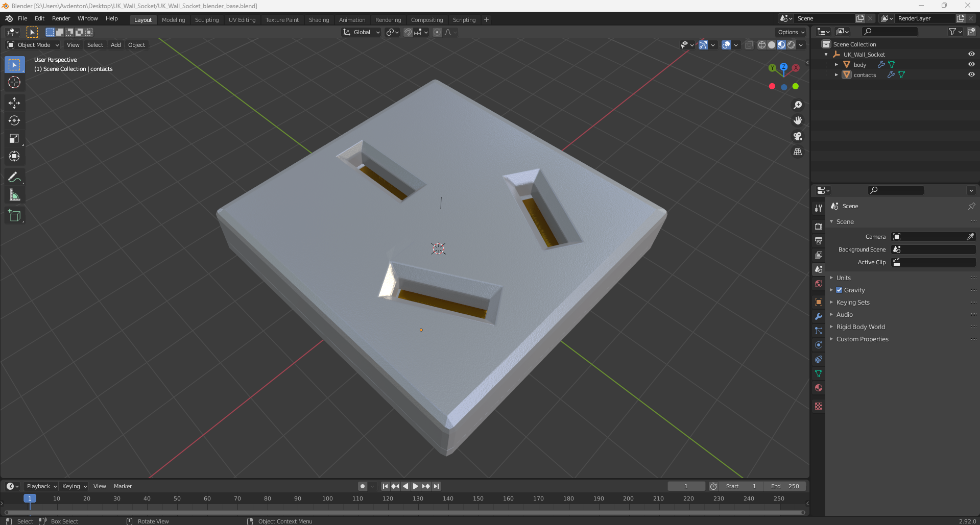Screen dimensions: 980x525
Task: Switch to Sculpting workspace tab
Action: pyautogui.click(x=207, y=20)
